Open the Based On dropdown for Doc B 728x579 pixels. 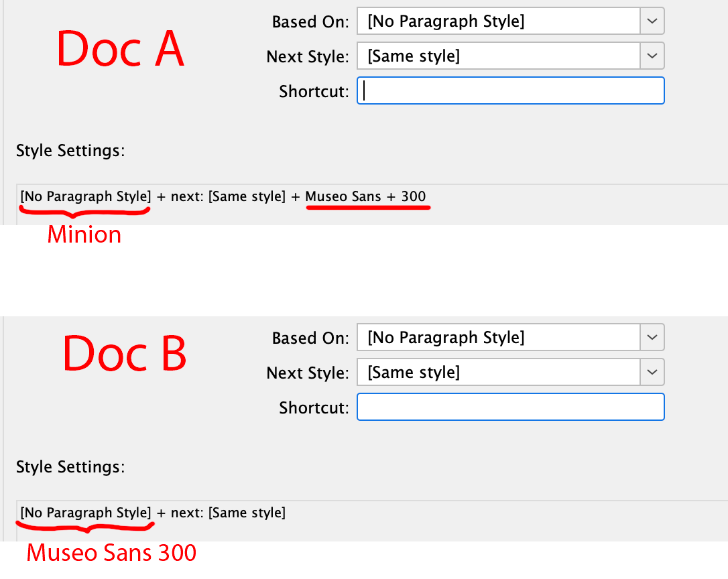click(x=509, y=337)
